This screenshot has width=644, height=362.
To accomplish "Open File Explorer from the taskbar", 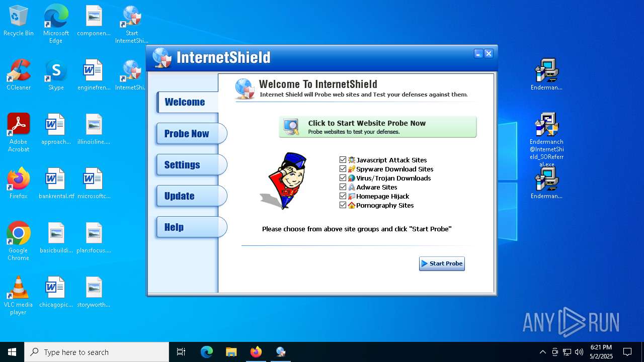I will (231, 352).
